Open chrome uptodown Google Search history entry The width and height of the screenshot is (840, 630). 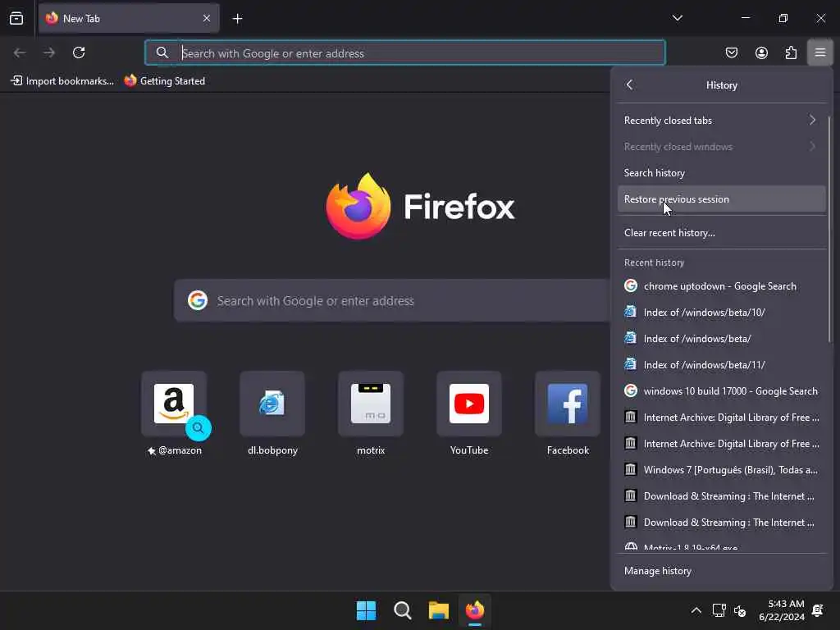pyautogui.click(x=721, y=286)
